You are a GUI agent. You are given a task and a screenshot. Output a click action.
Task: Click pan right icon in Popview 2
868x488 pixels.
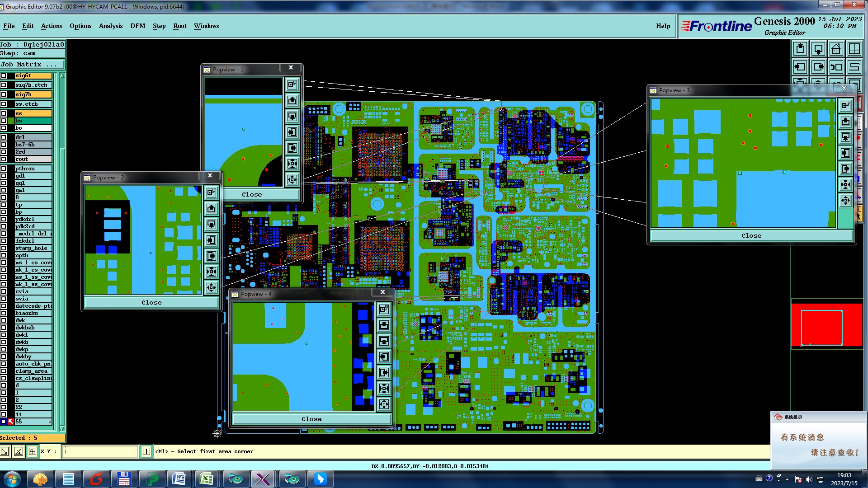(x=211, y=256)
